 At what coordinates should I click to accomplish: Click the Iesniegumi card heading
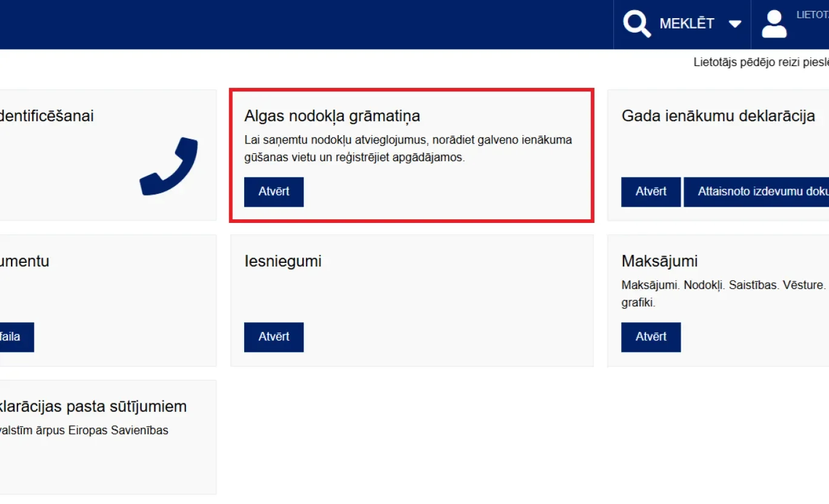[x=283, y=261]
